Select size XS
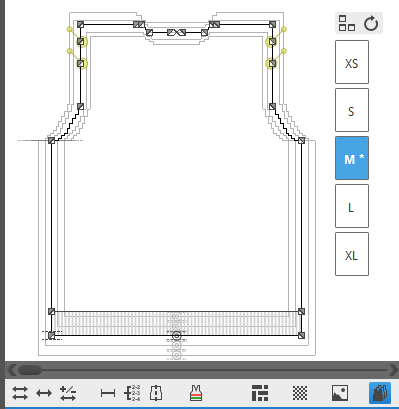The image size is (399, 409). (352, 62)
